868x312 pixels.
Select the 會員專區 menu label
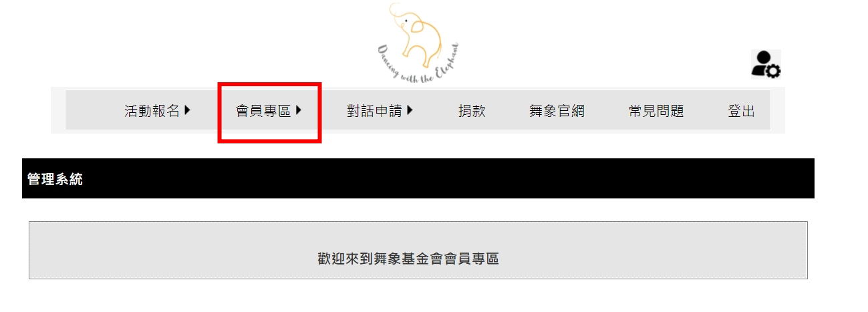point(263,111)
